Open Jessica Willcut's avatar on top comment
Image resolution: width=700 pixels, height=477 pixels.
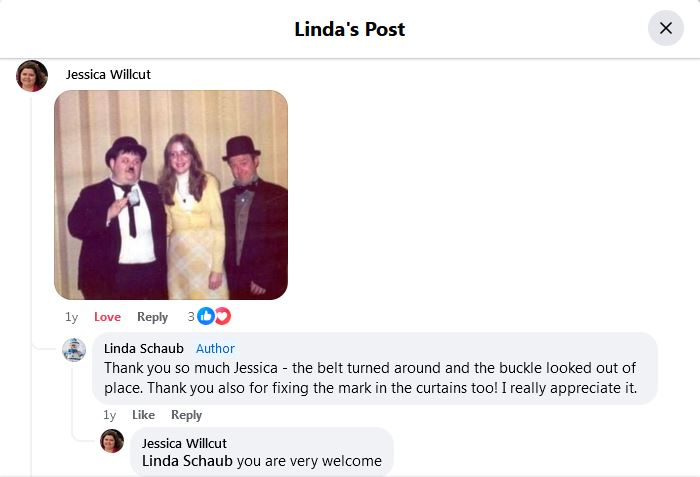coord(32,75)
